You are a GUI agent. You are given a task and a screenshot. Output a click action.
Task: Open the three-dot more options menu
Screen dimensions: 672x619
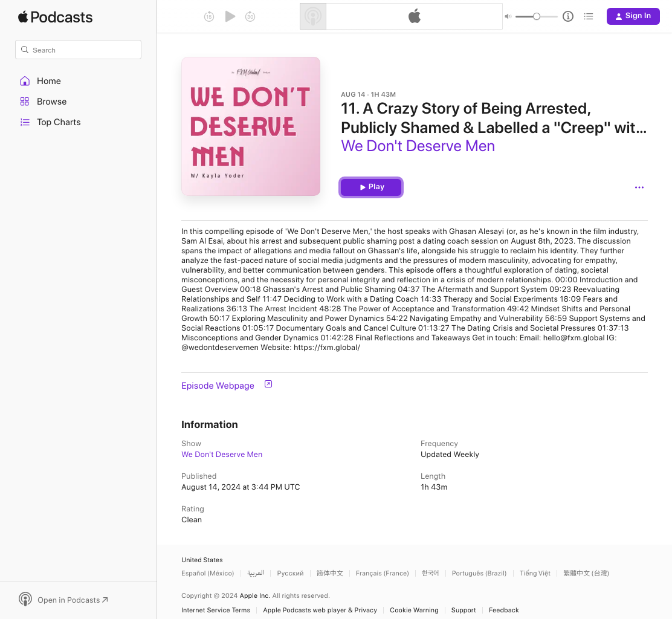[639, 187]
